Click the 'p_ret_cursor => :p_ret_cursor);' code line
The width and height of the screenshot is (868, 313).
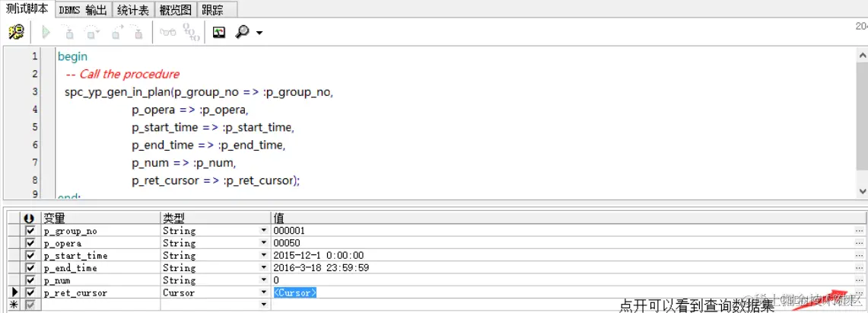click(216, 180)
